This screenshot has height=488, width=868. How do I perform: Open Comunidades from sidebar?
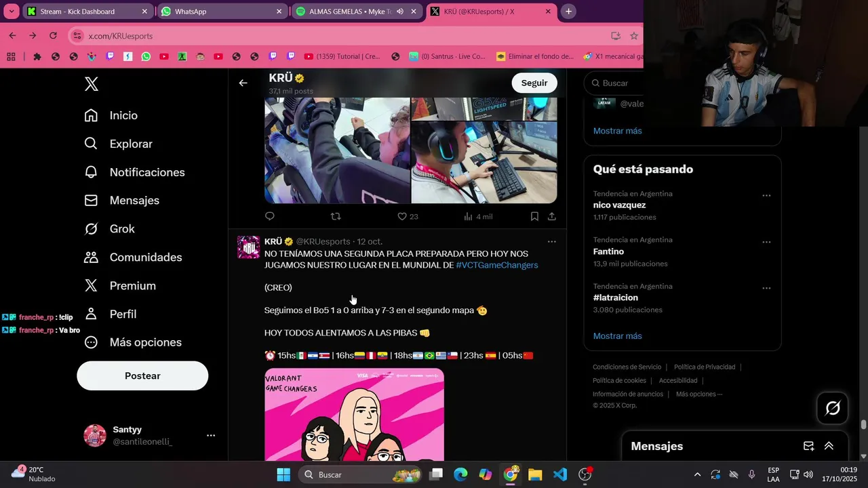[133, 258]
